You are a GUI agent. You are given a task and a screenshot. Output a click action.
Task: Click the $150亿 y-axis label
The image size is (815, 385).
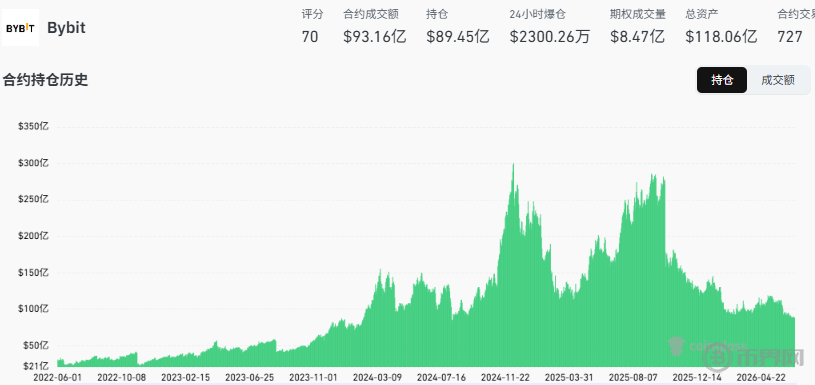(33, 273)
